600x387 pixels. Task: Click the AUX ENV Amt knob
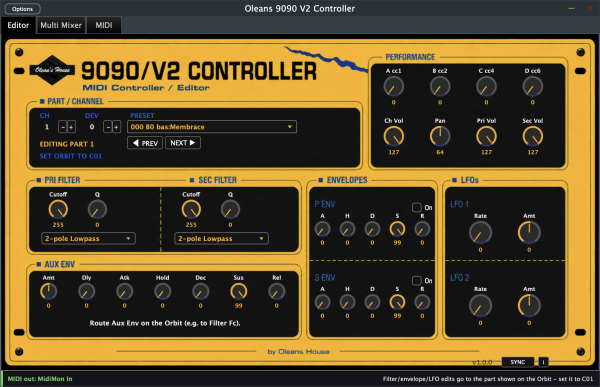coord(49,292)
